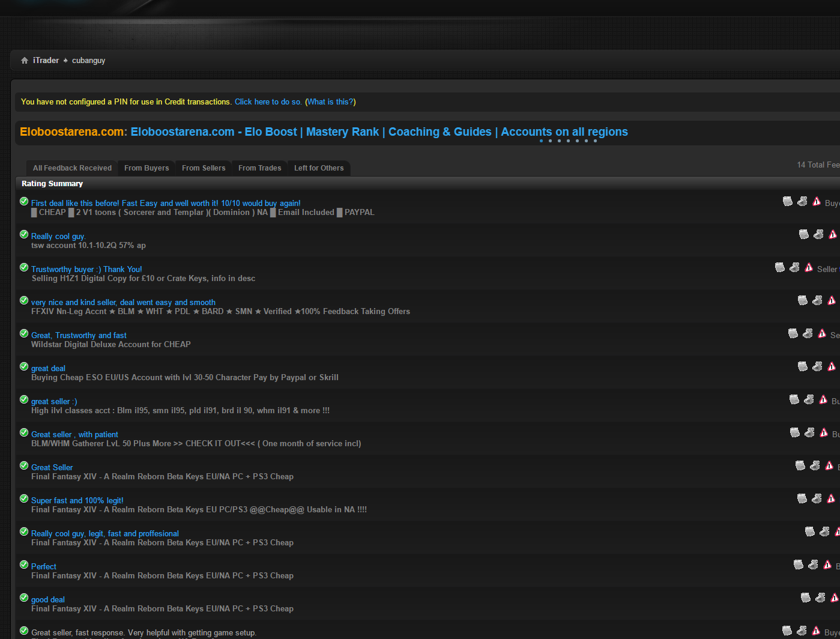Click the paper note icon on the "Really cool guy." row

(x=804, y=234)
